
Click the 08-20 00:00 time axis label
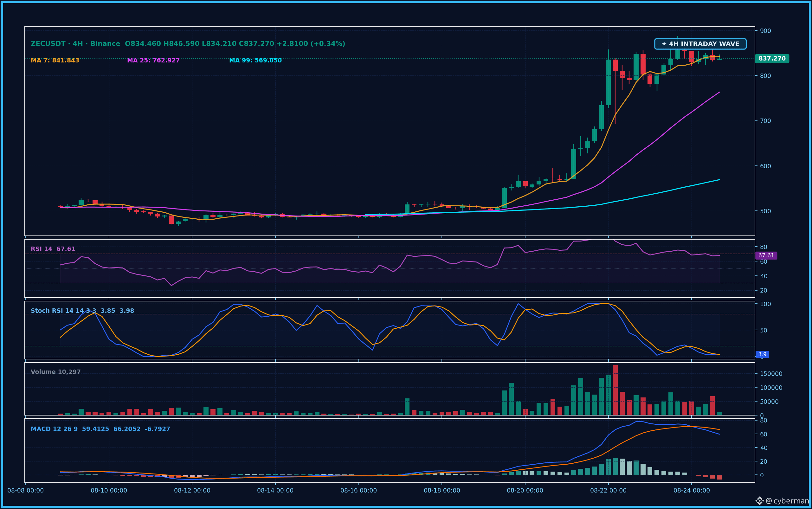click(x=525, y=491)
